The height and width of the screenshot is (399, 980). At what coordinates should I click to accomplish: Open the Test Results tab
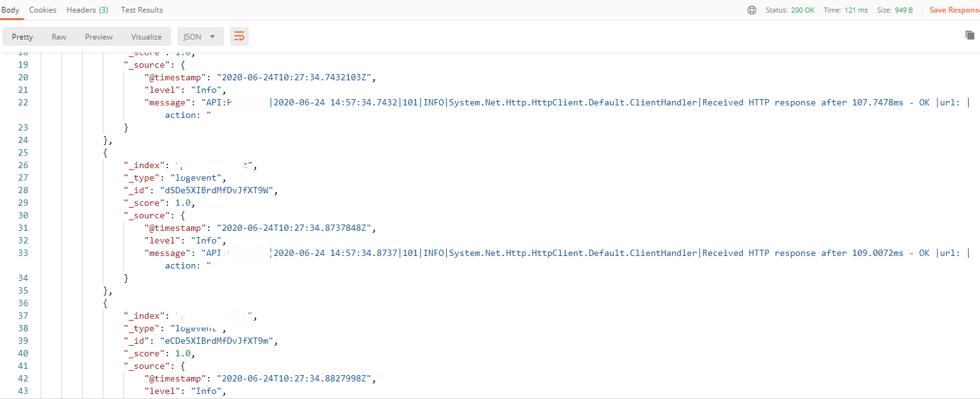pyautogui.click(x=142, y=10)
